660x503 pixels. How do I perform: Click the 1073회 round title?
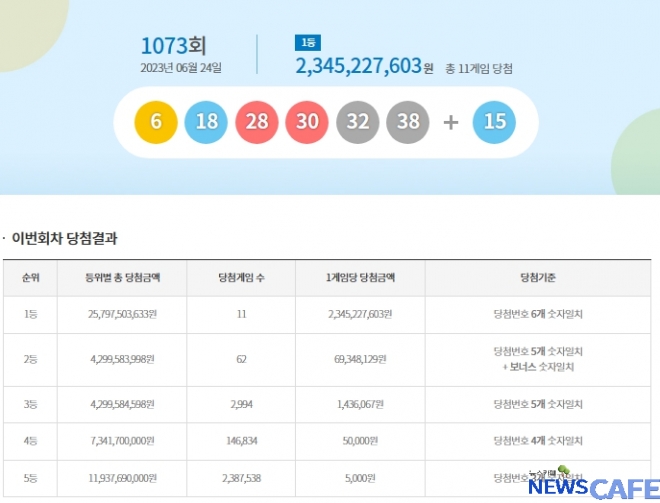click(x=173, y=45)
